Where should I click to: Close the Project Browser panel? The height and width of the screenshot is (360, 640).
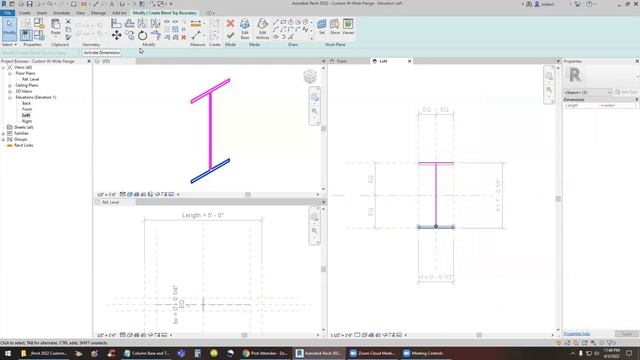click(x=89, y=61)
